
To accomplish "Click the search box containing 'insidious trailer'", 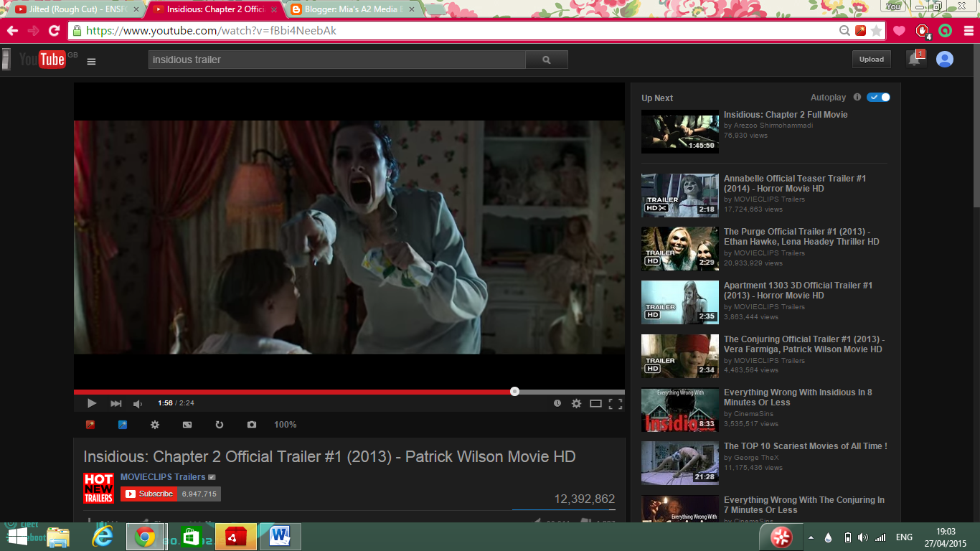I will [x=337, y=60].
